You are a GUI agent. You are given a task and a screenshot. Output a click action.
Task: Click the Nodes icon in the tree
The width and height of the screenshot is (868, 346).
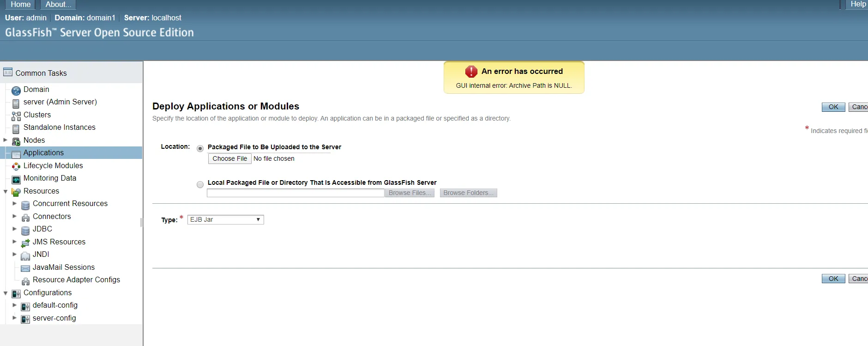pos(16,141)
